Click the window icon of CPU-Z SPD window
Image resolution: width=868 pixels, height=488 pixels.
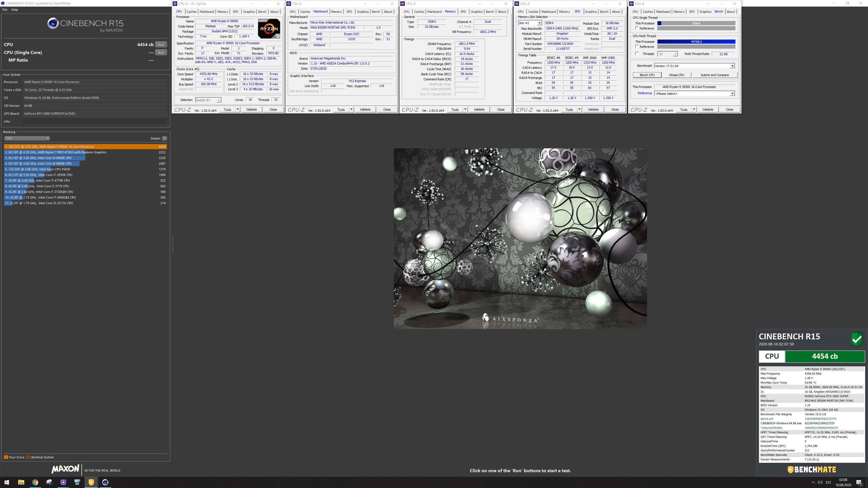pyautogui.click(x=517, y=4)
